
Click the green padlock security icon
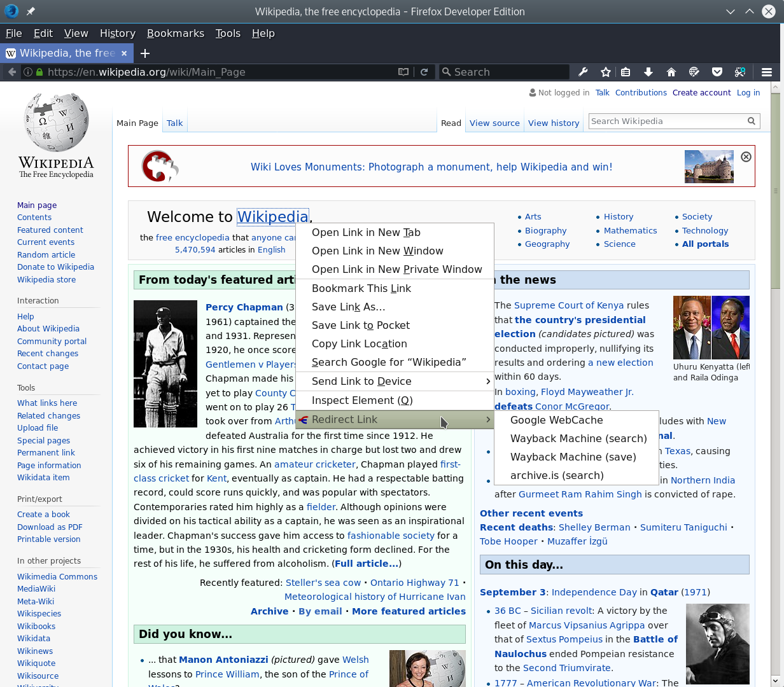39,72
